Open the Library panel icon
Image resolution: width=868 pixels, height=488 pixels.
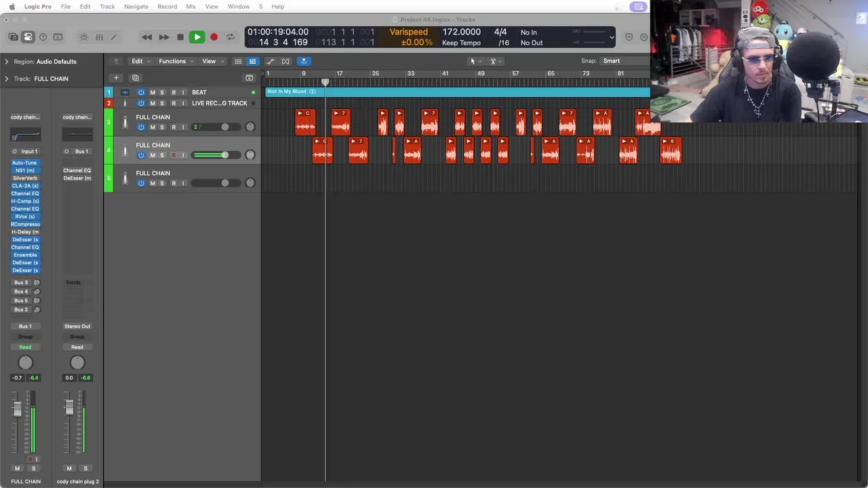click(x=14, y=37)
